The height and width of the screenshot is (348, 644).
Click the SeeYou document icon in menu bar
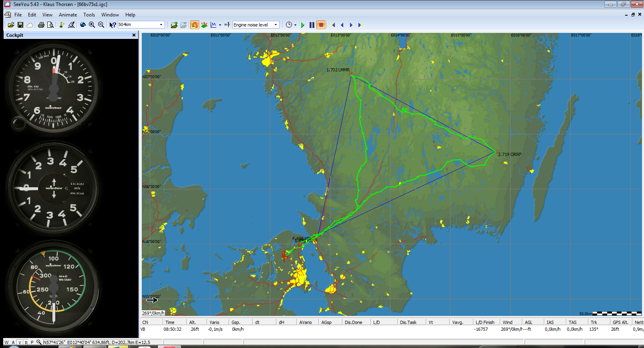coord(7,15)
